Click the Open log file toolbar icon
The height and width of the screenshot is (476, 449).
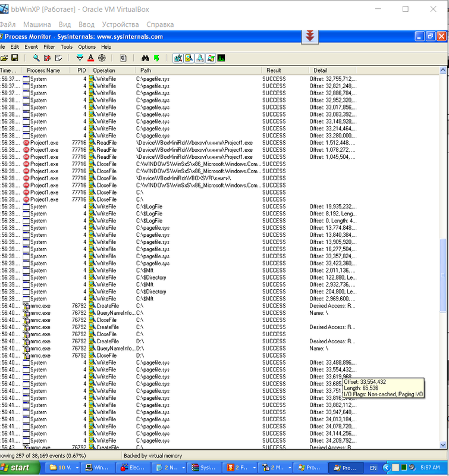click(4, 58)
